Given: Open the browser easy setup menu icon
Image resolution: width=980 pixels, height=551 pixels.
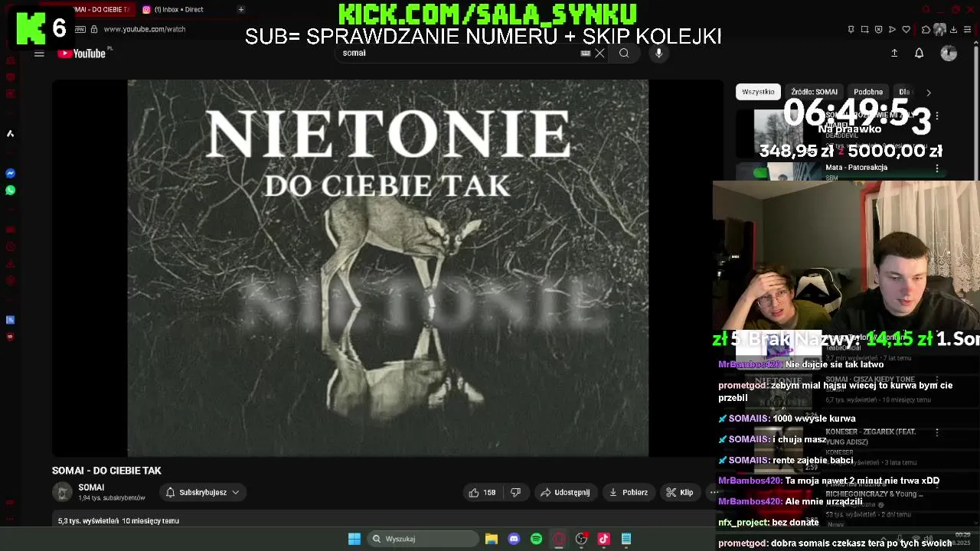Looking at the screenshot, I should point(968,29).
